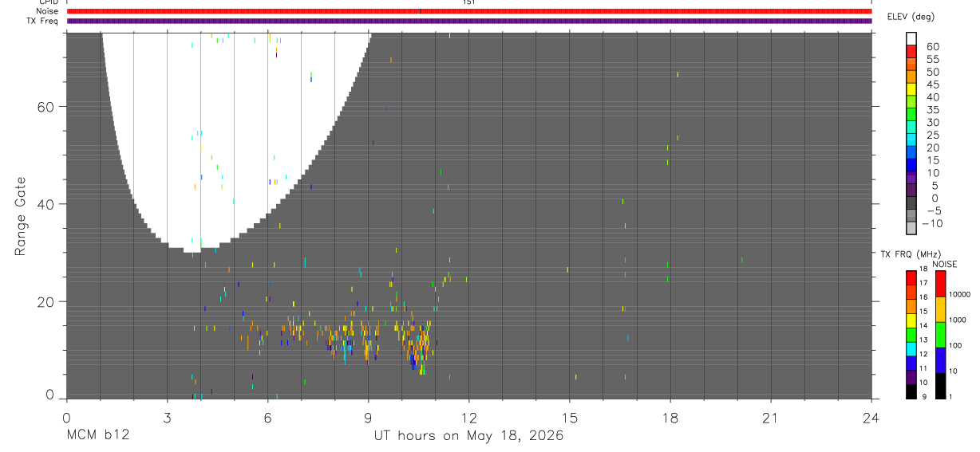The width and height of the screenshot is (980, 452).
Task: Pick the green ELEV segment between 35 and 30
Action: coord(911,114)
